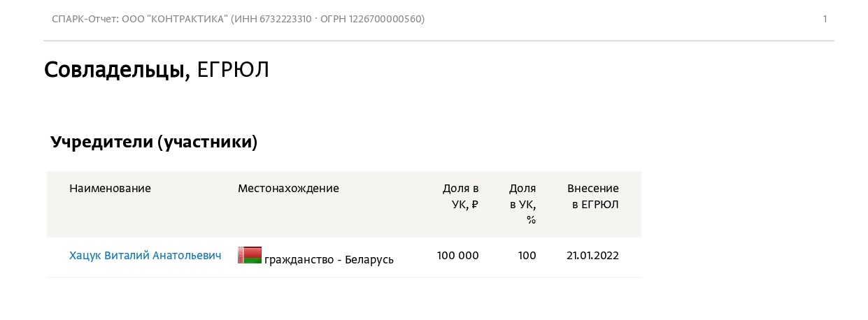This screenshot has width=868, height=320.
Task: Select the Доля в УК, ₽ header
Action: click(x=461, y=196)
